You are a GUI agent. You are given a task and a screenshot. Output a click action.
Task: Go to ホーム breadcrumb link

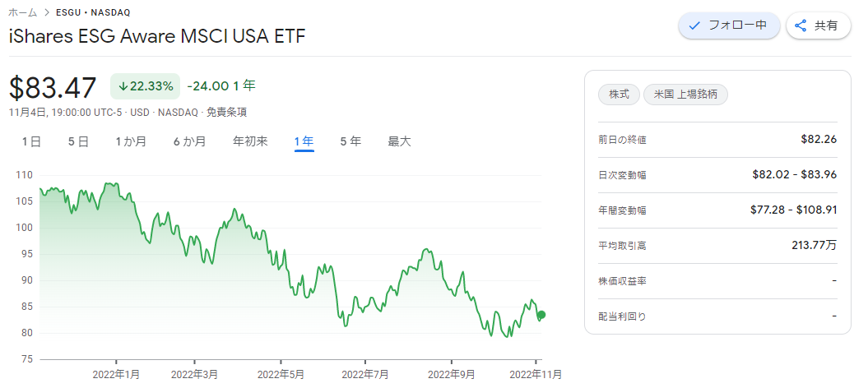[23, 12]
